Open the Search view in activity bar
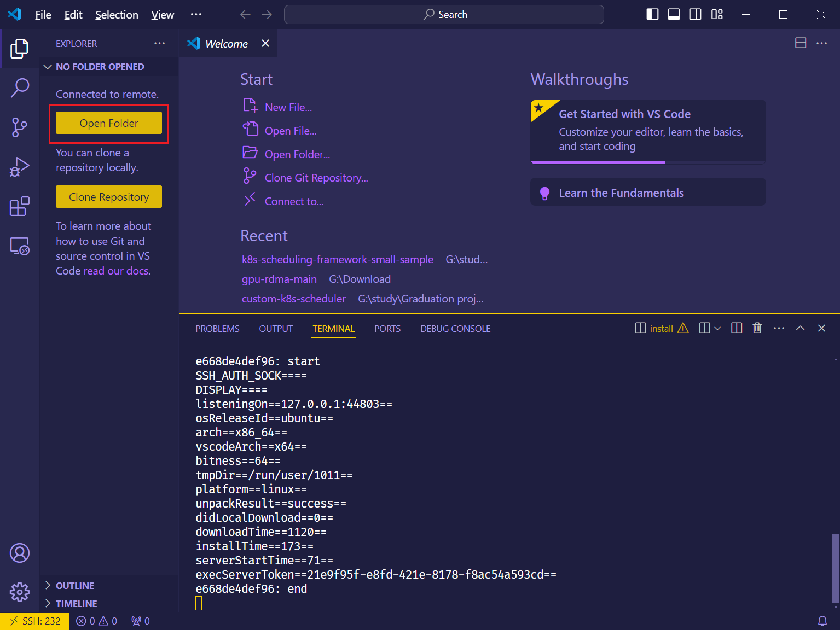This screenshot has height=630, width=840. tap(20, 87)
